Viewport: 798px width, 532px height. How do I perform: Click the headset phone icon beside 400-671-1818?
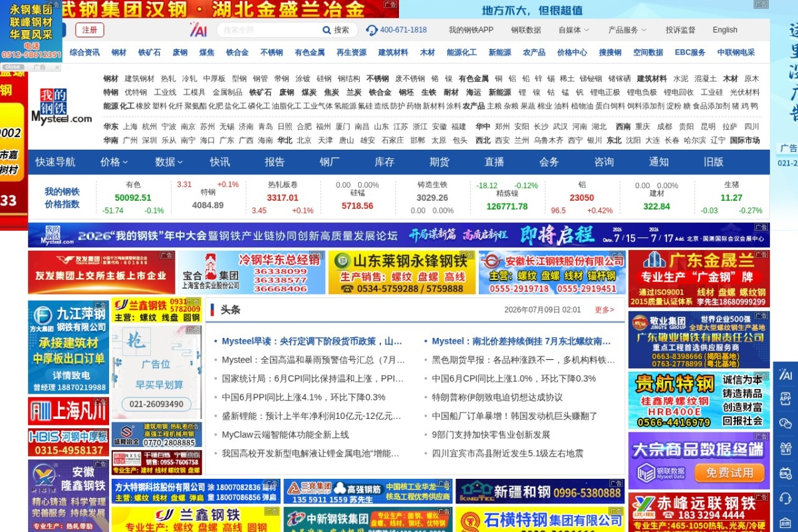point(372,30)
